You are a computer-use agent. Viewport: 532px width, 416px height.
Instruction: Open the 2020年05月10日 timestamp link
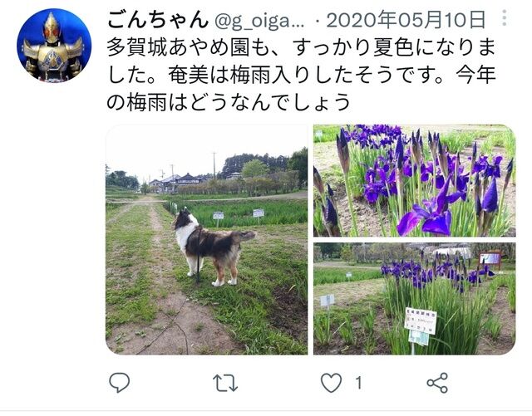(406, 20)
